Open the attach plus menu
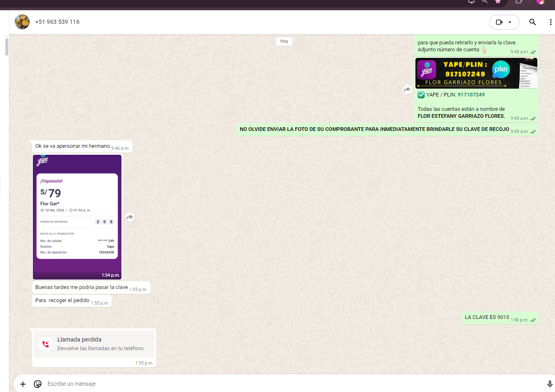Image resolution: width=555 pixels, height=392 pixels. click(23, 384)
